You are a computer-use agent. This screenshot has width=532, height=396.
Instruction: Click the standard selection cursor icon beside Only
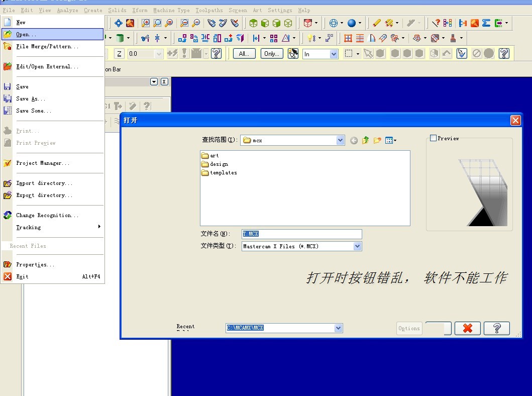[293, 54]
